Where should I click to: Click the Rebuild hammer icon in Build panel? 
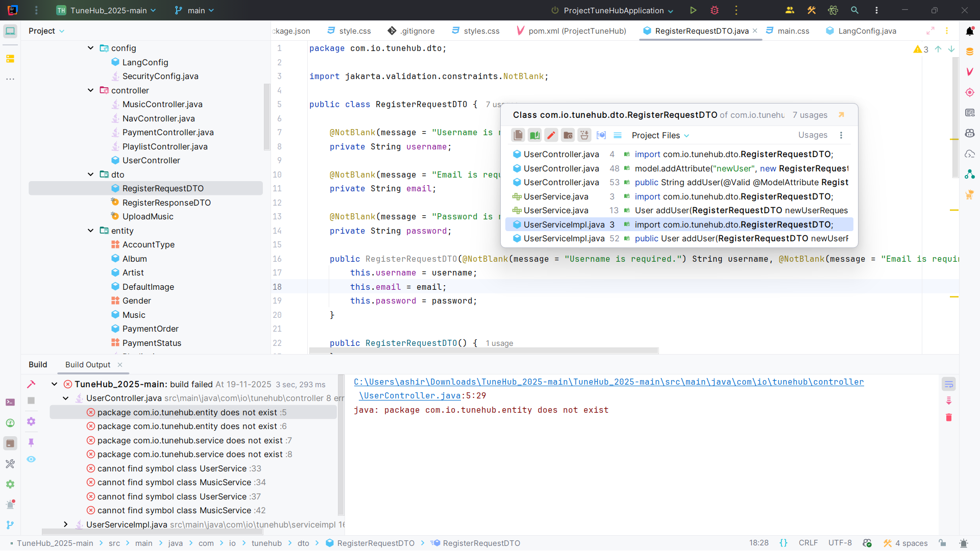tap(31, 384)
